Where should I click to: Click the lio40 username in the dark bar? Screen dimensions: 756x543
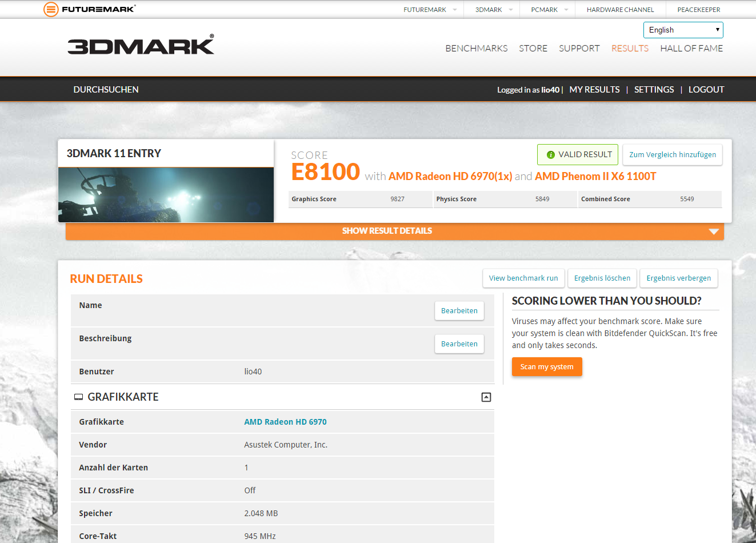[550, 90]
